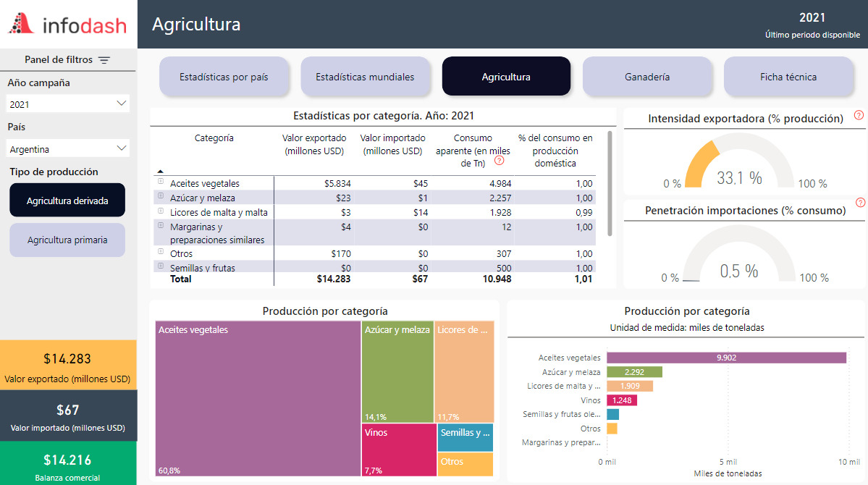Click help icon beside Penetración importaciones

pos(860,203)
